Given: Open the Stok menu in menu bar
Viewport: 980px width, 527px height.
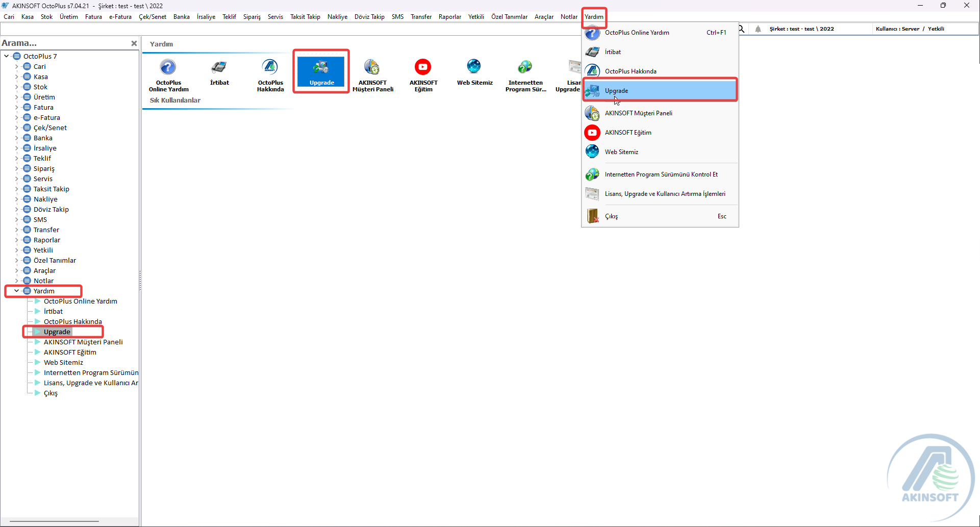Looking at the screenshot, I should (x=47, y=17).
